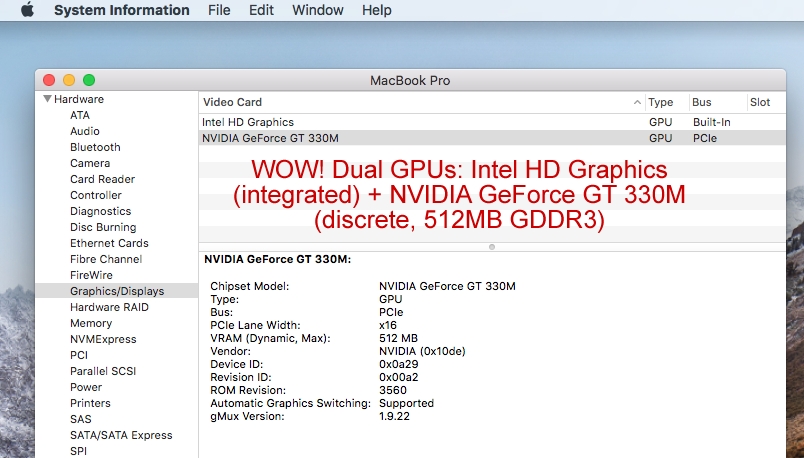Click the PCIe Lane Width value x16

388,325
